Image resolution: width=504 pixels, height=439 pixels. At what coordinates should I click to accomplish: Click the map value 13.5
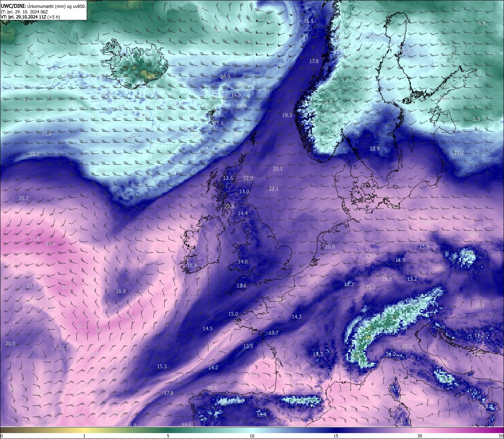248,346
